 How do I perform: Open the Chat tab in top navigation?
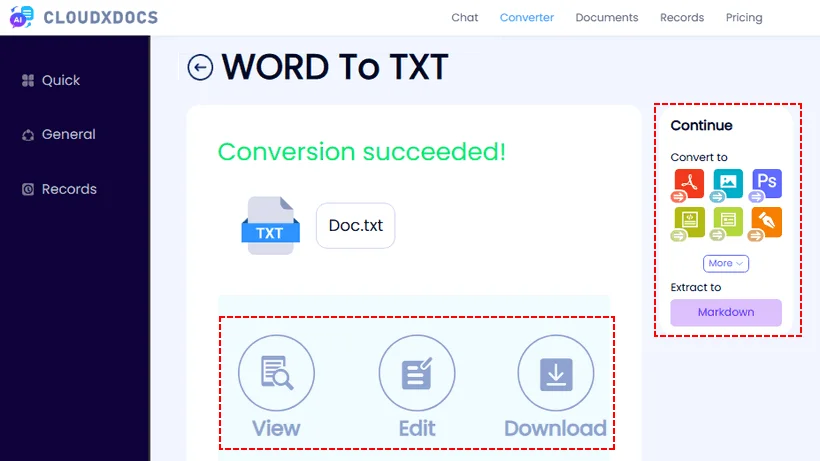point(464,18)
